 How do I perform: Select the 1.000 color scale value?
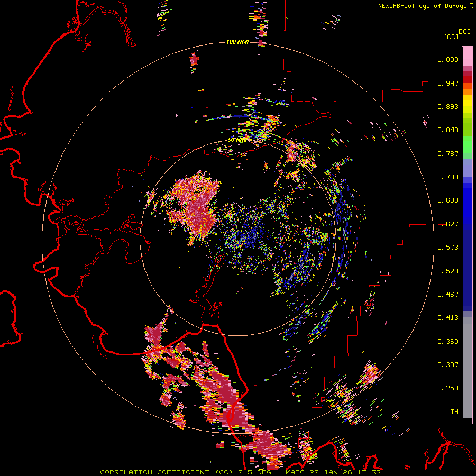click(448, 59)
